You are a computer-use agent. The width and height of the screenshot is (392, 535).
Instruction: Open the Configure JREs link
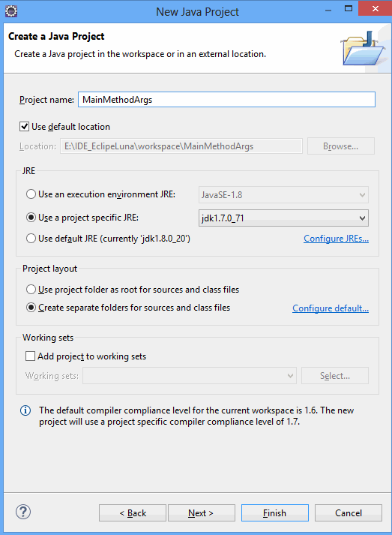point(336,239)
